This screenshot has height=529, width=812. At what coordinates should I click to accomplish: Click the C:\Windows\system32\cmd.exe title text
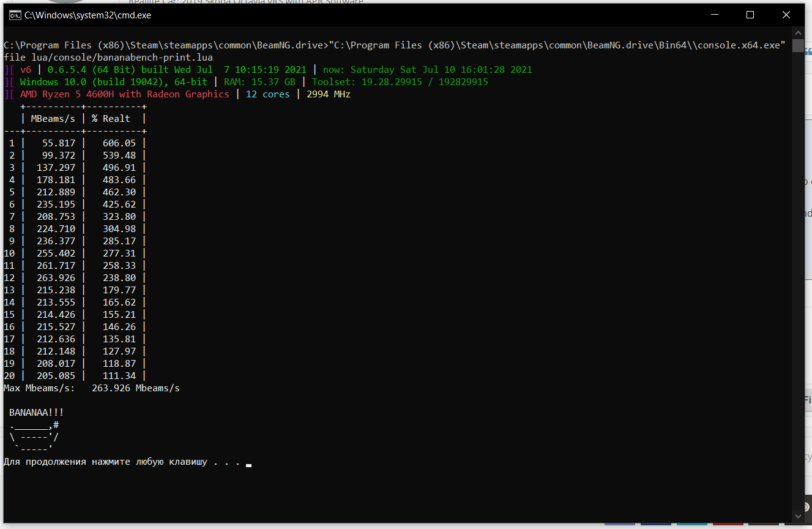tap(88, 15)
